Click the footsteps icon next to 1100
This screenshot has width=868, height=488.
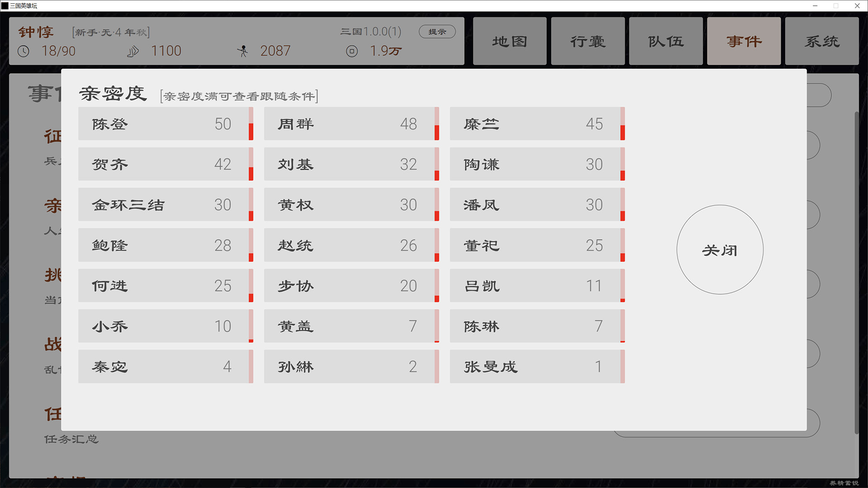coord(133,51)
